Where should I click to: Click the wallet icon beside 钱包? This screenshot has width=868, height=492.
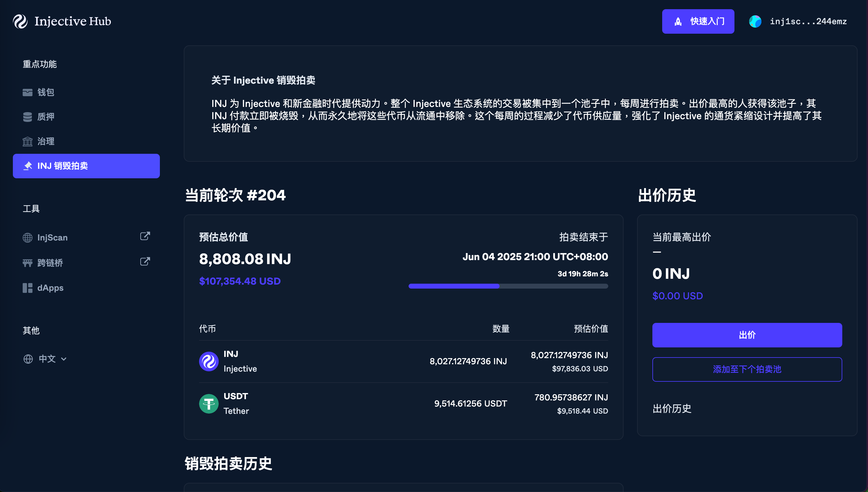[27, 92]
